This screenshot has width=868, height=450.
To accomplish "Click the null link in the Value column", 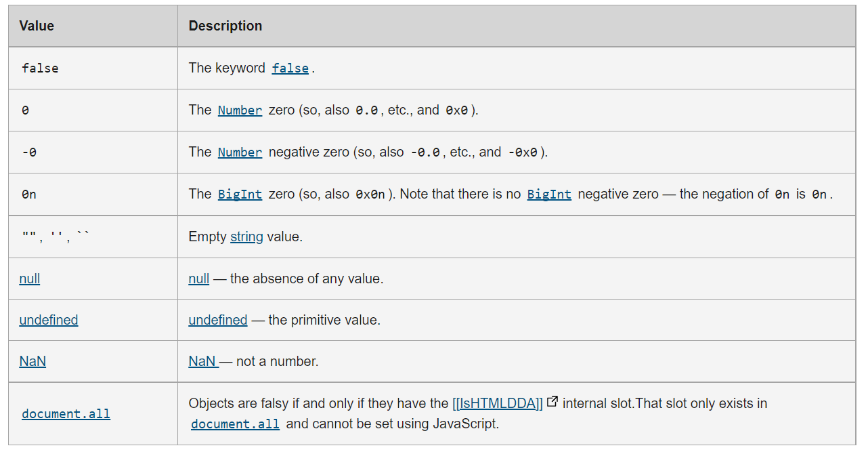I will click(30, 279).
